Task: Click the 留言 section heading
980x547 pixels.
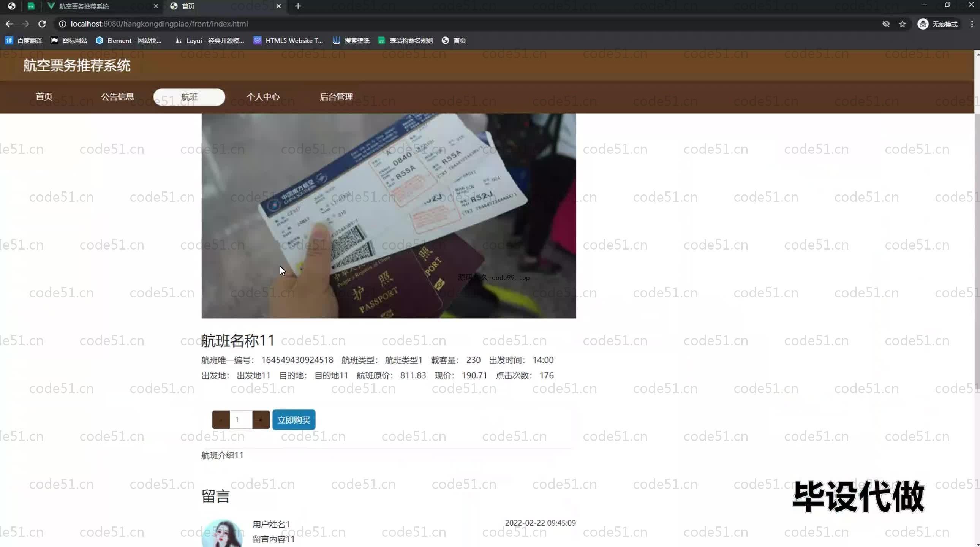Action: pyautogui.click(x=215, y=496)
